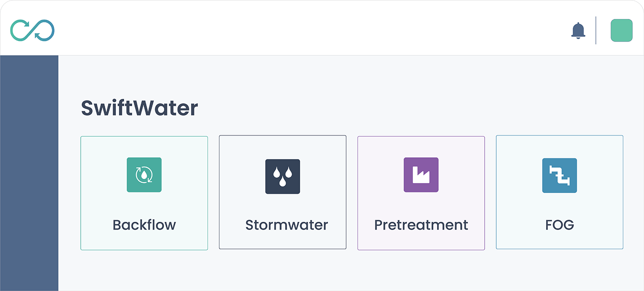Select the FOG text label
644x291 pixels.
[559, 225]
